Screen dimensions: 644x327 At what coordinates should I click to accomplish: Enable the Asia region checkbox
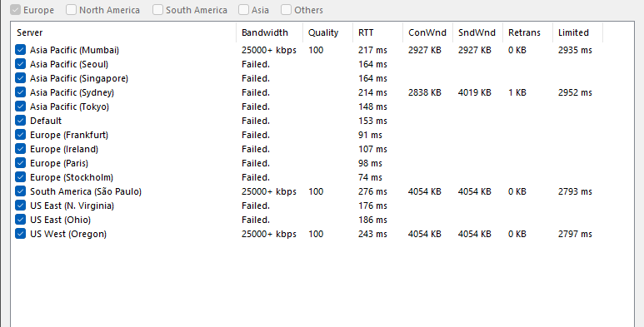tap(243, 10)
